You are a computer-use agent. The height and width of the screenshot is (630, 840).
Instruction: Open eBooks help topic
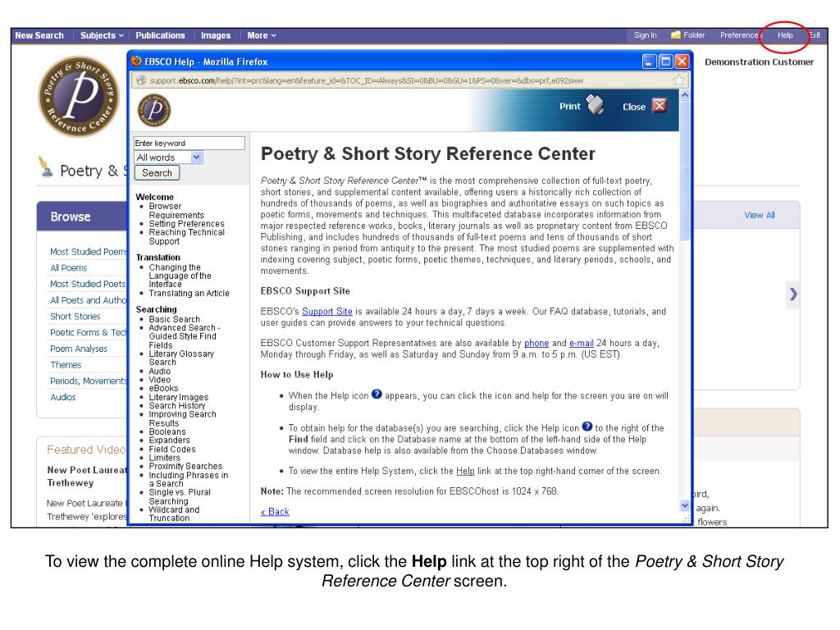163,388
